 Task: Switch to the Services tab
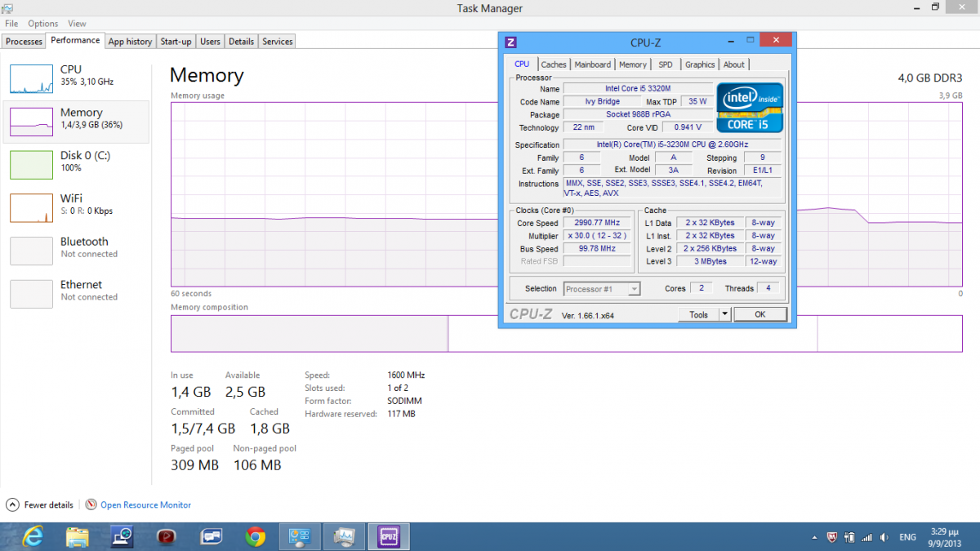(x=277, y=42)
